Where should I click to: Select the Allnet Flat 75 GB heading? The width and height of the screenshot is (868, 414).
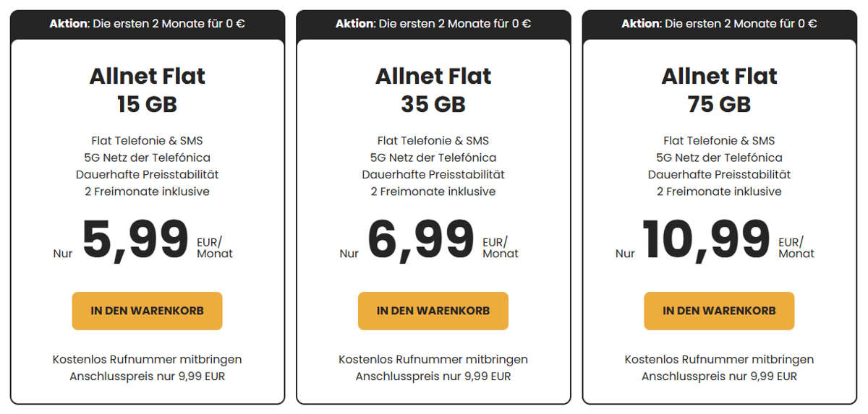(720, 90)
